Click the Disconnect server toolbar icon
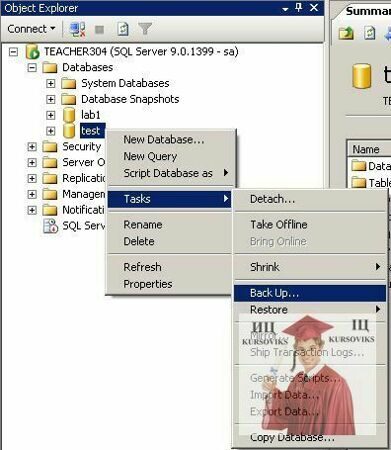Viewport: 391px width, 450px height. pyautogui.click(x=77, y=29)
